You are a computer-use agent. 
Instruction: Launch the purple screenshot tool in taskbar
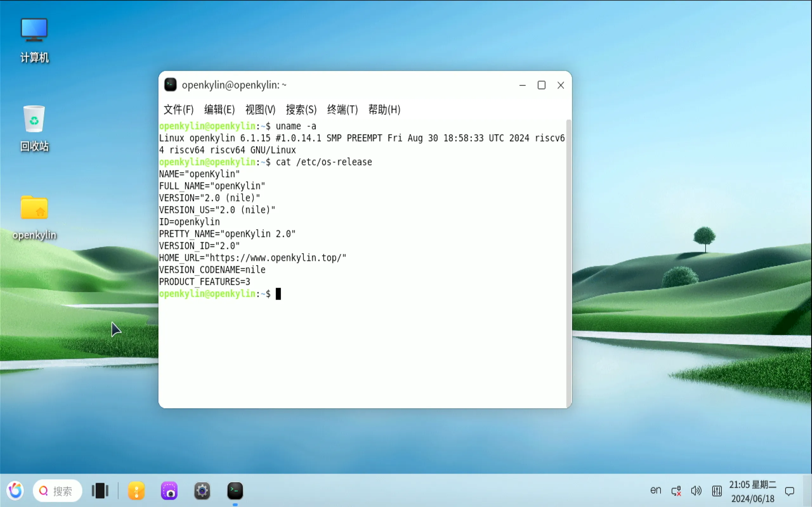click(x=169, y=491)
